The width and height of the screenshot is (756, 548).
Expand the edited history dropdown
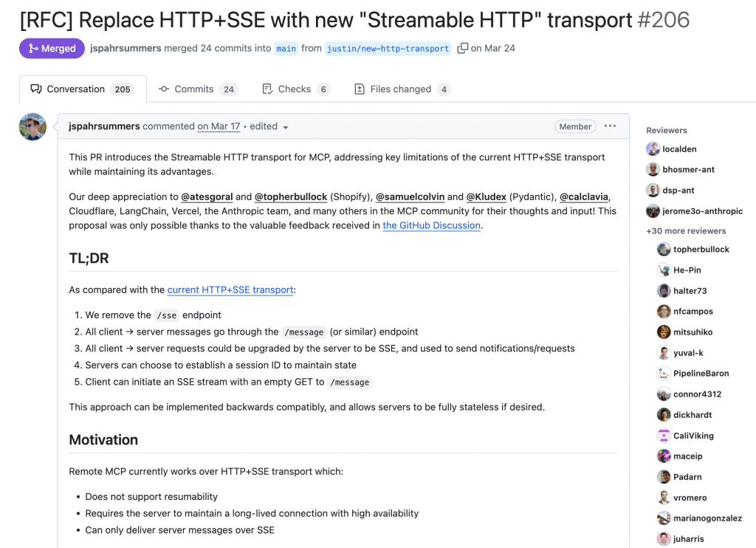[x=269, y=127]
